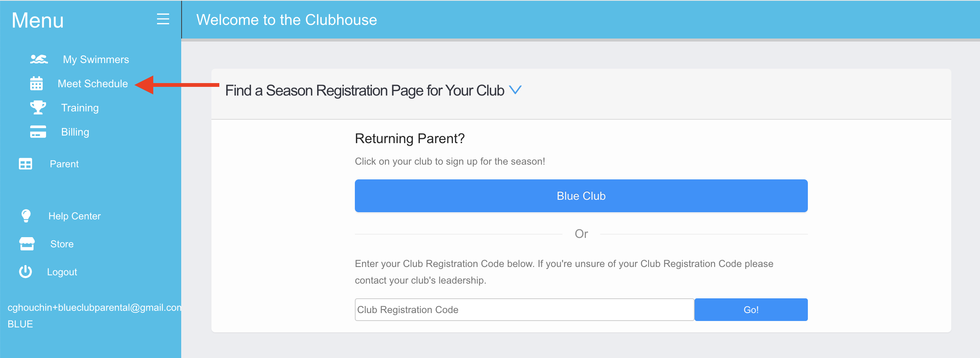Open the Training menu entry

tap(80, 108)
